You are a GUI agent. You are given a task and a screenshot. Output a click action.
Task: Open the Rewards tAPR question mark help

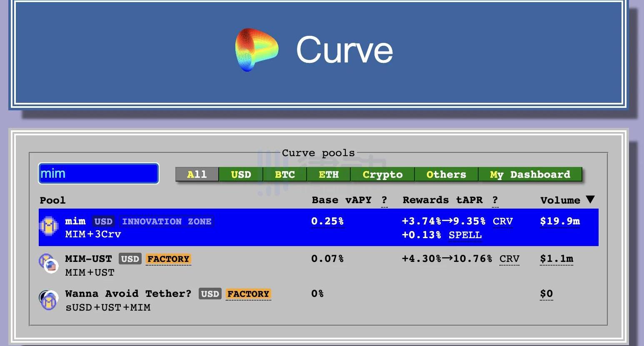(x=495, y=200)
